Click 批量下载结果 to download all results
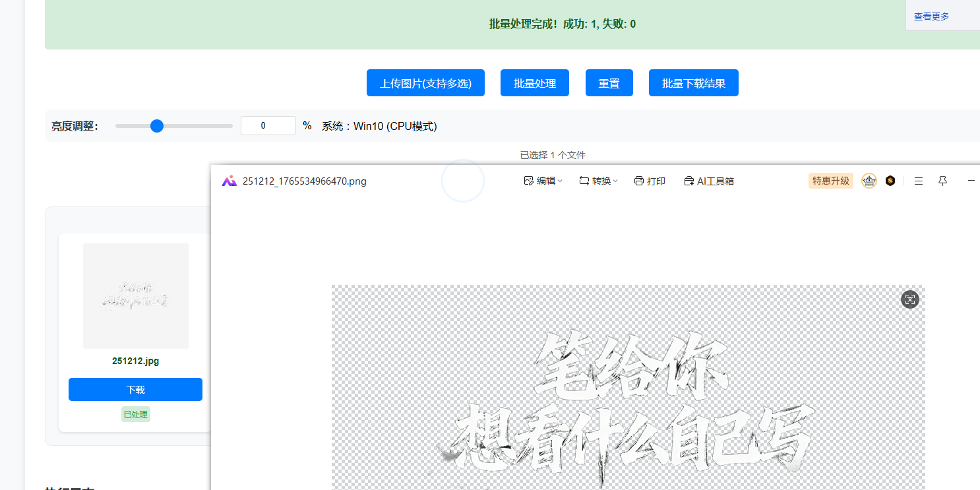 tap(693, 83)
